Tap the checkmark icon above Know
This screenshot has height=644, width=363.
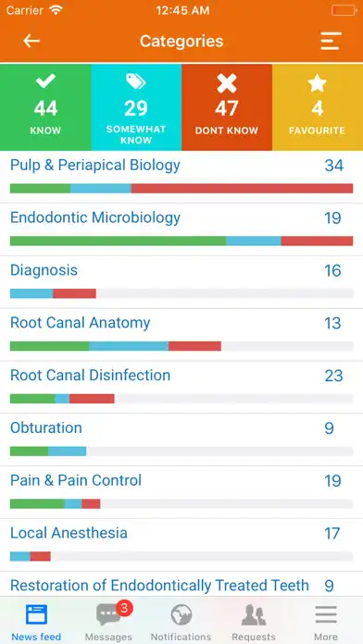[45, 80]
